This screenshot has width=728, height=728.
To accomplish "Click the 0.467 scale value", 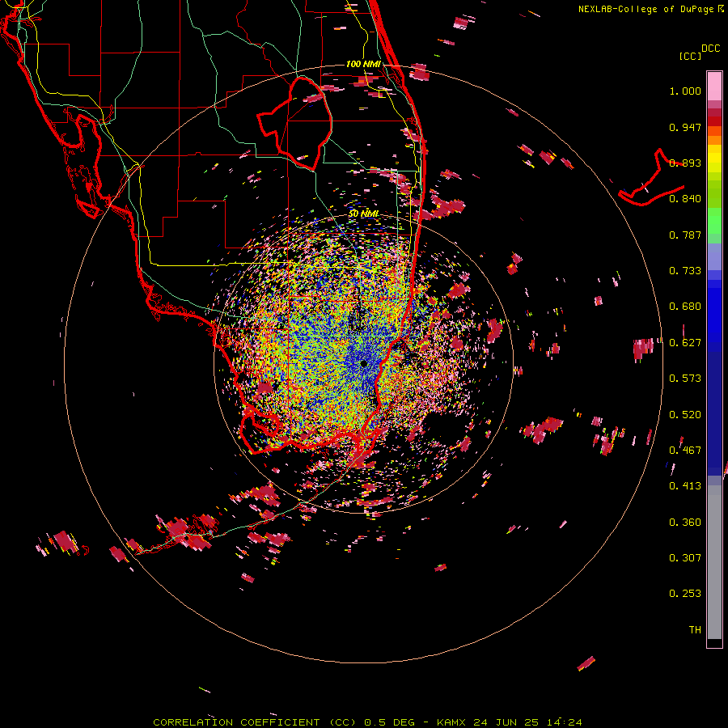I will point(685,451).
